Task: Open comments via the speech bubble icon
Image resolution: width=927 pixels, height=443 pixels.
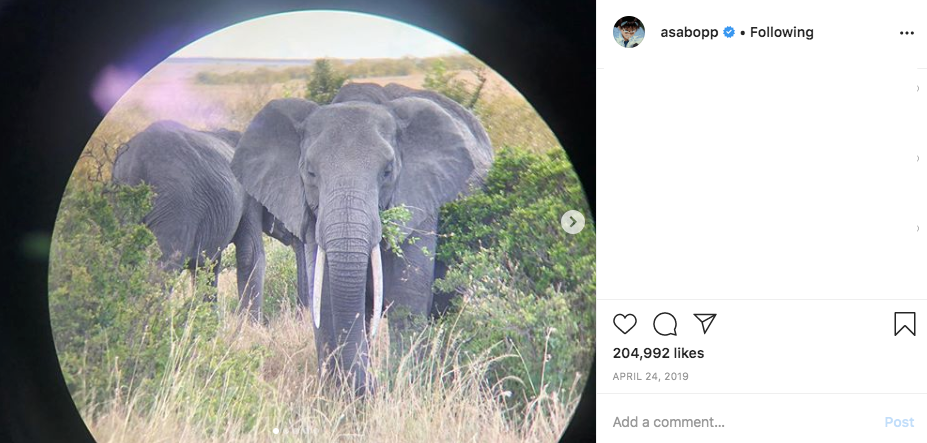Action: pyautogui.click(x=665, y=324)
